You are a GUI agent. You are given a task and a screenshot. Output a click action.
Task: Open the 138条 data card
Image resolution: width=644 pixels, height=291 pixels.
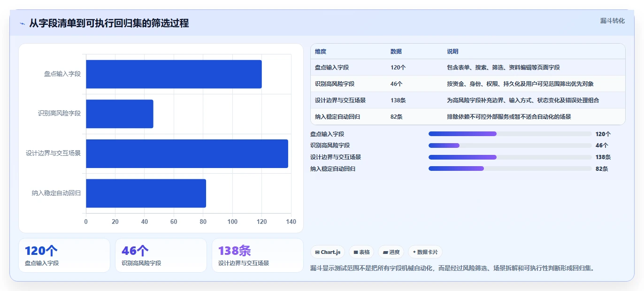coord(258,255)
